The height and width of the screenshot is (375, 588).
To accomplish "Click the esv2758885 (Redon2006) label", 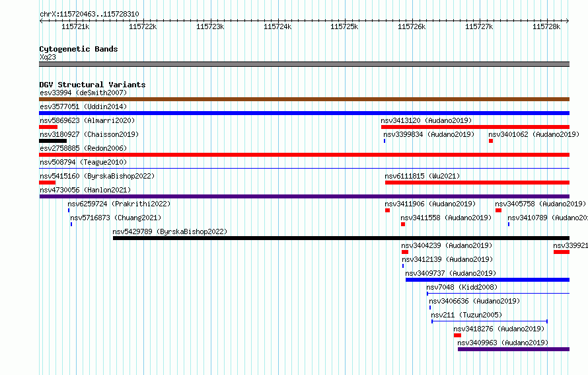I will tap(83, 148).
